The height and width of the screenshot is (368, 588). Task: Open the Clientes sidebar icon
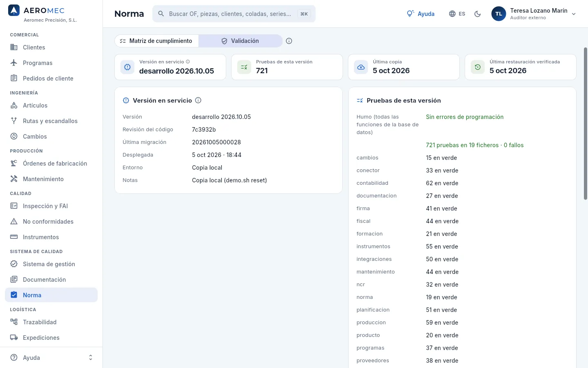tap(14, 47)
